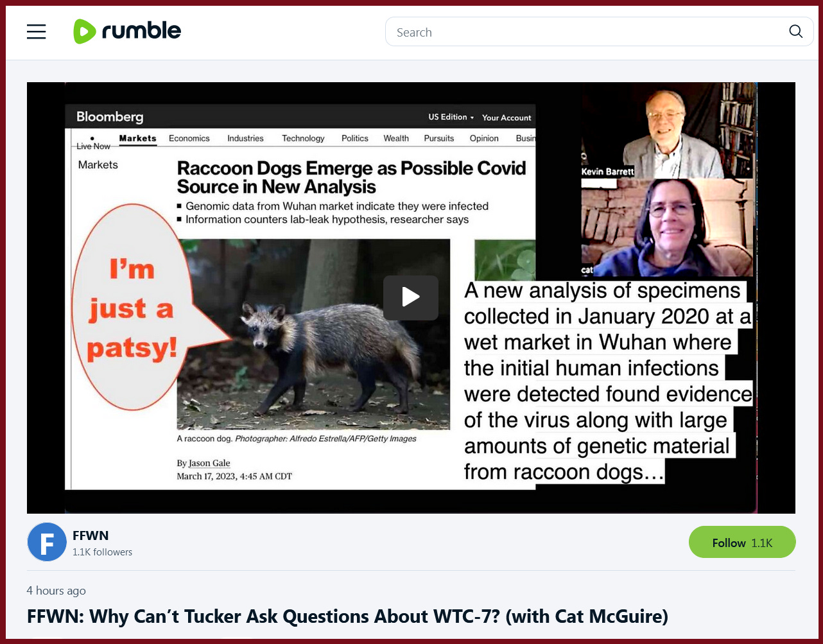Click the video title about WTC-7
Viewport: 823px width, 644px height.
pos(347,617)
